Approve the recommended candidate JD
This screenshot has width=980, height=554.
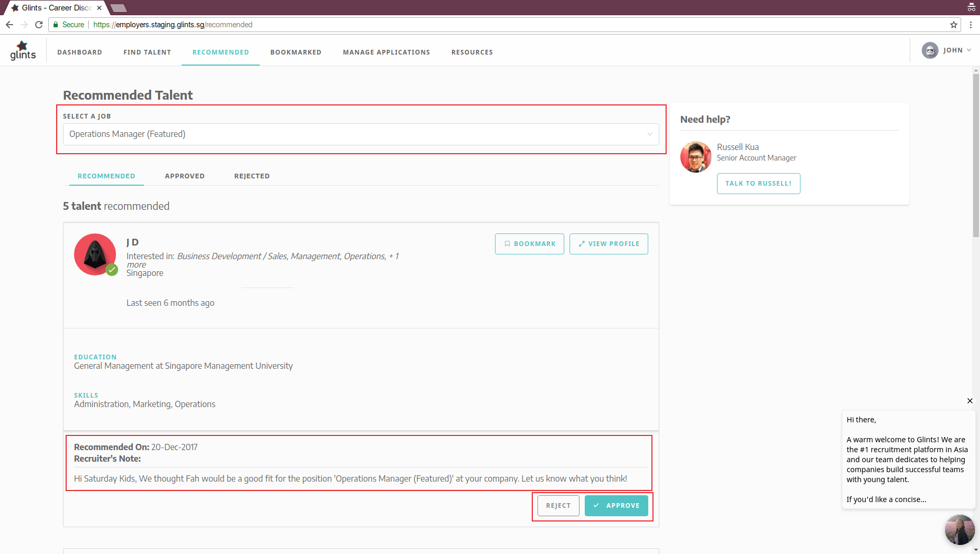[x=616, y=506]
